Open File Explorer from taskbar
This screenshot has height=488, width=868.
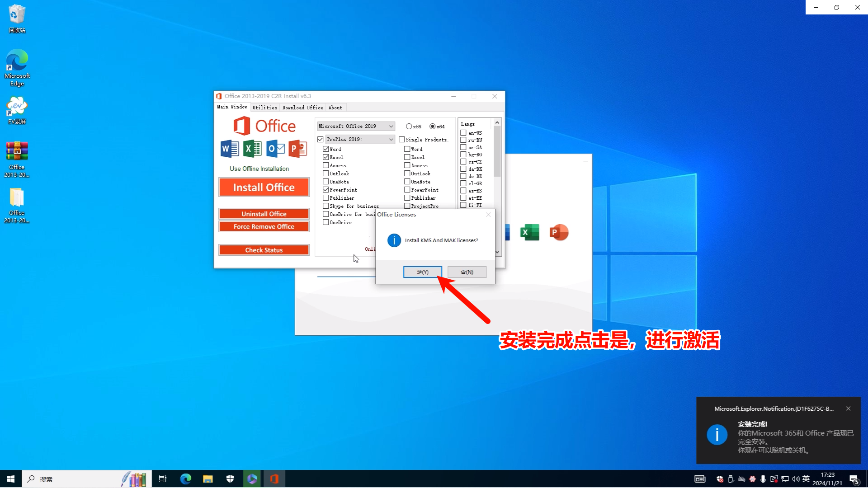tap(208, 479)
